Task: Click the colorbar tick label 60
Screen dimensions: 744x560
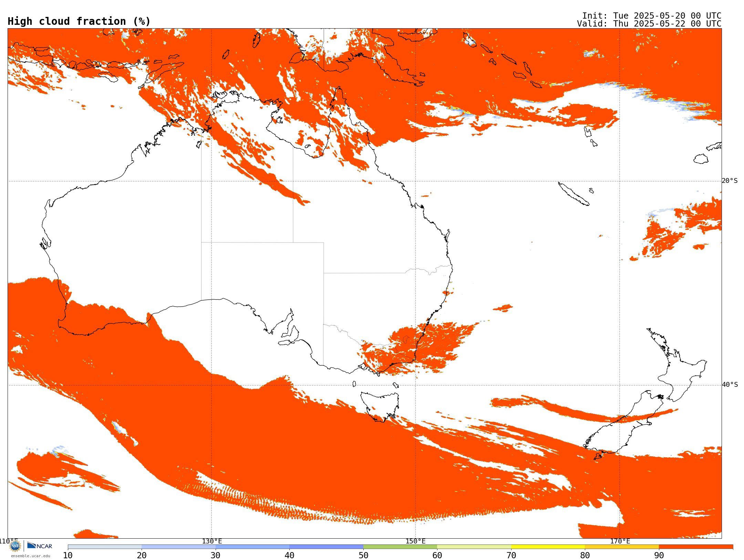Action: point(437,555)
